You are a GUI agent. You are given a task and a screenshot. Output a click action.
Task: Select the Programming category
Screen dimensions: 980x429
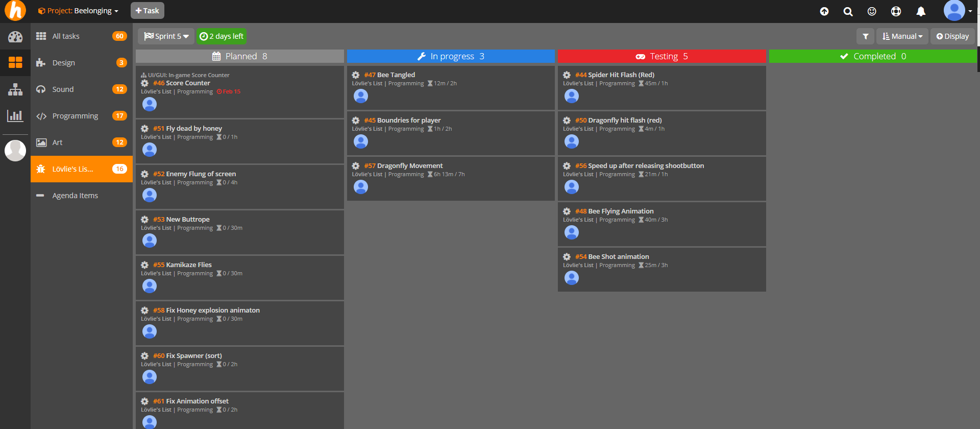[82, 116]
